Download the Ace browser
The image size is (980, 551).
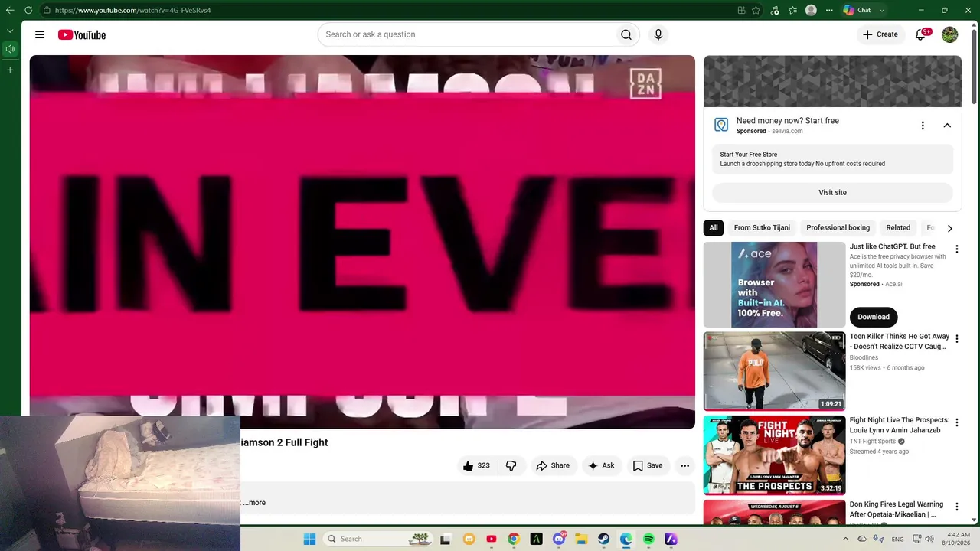click(874, 317)
